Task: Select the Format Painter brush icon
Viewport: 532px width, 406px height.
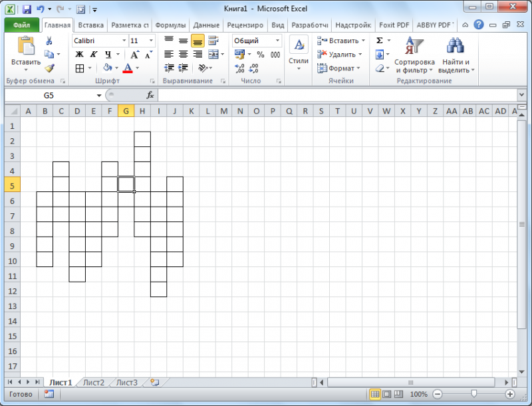Action: click(49, 68)
